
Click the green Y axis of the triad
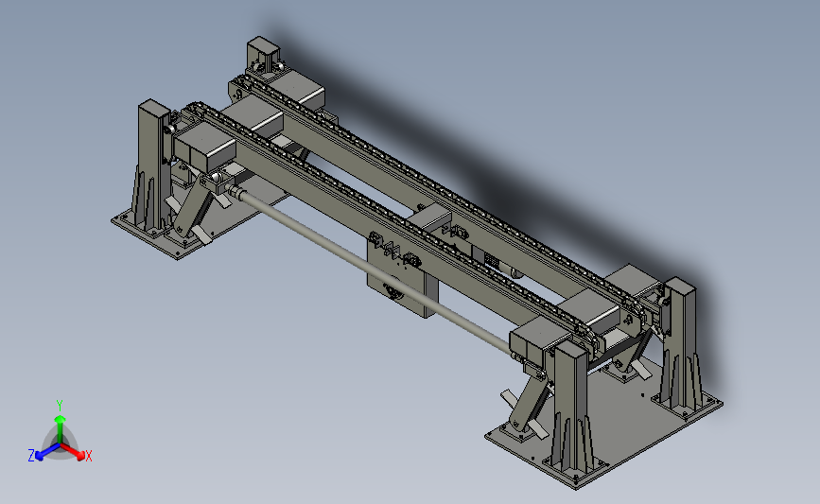pyautogui.click(x=60, y=429)
